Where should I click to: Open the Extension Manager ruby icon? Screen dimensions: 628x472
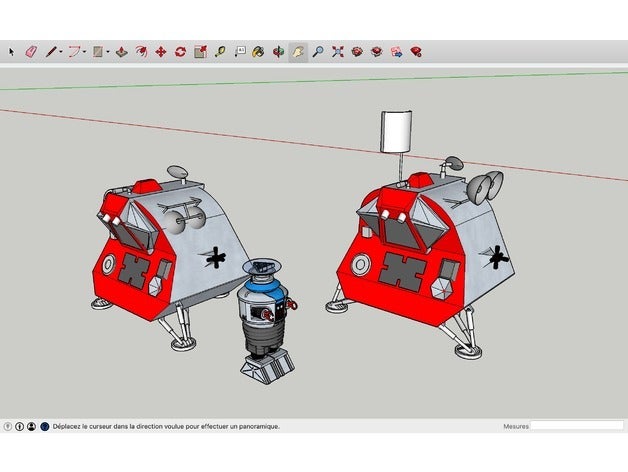[x=416, y=52]
